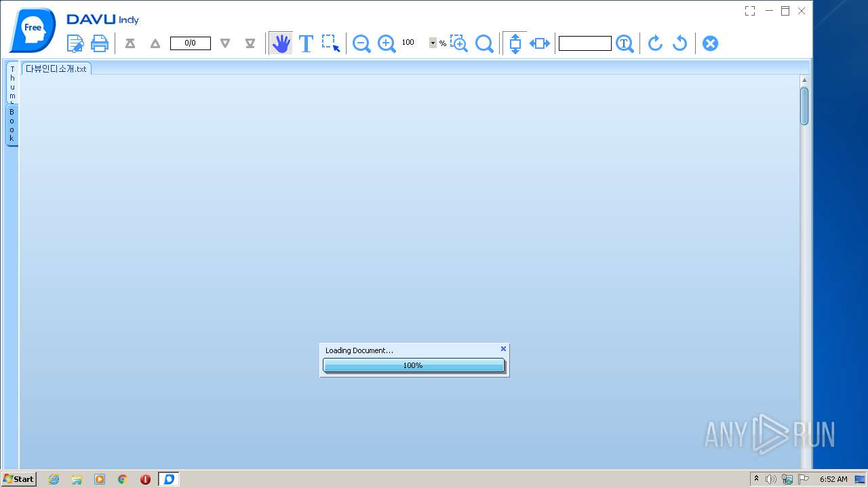The image size is (868, 488).
Task: Toggle fit to width view
Action: point(540,43)
